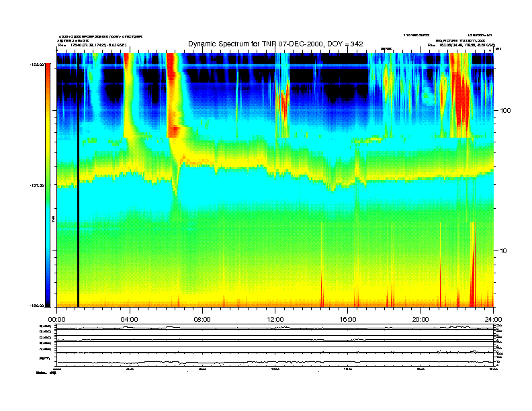Click the '04:00' time axis label
Image resolution: width=532 pixels, height=411 pixels.
pos(130,320)
